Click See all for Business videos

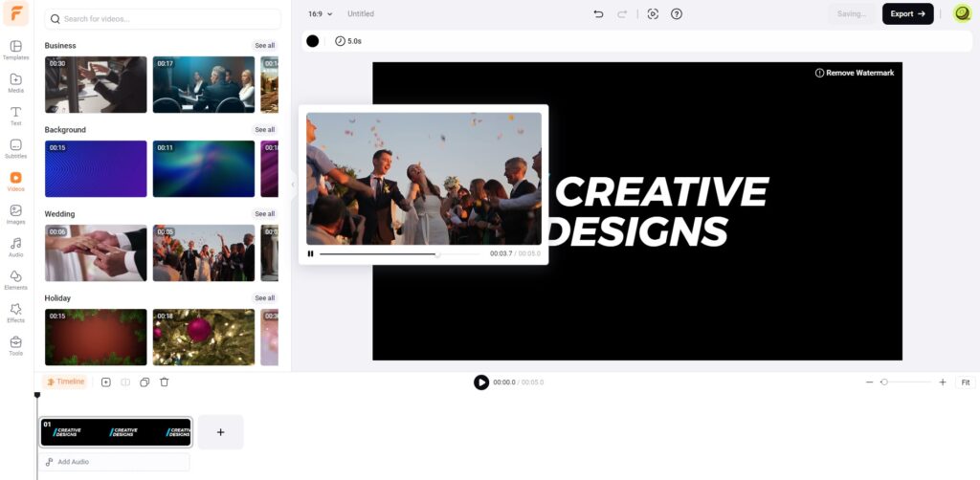point(264,46)
